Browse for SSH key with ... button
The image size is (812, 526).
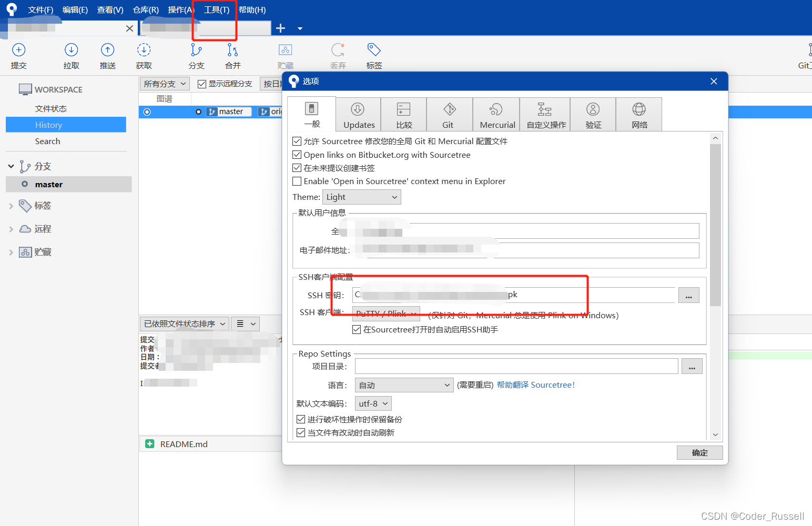688,295
